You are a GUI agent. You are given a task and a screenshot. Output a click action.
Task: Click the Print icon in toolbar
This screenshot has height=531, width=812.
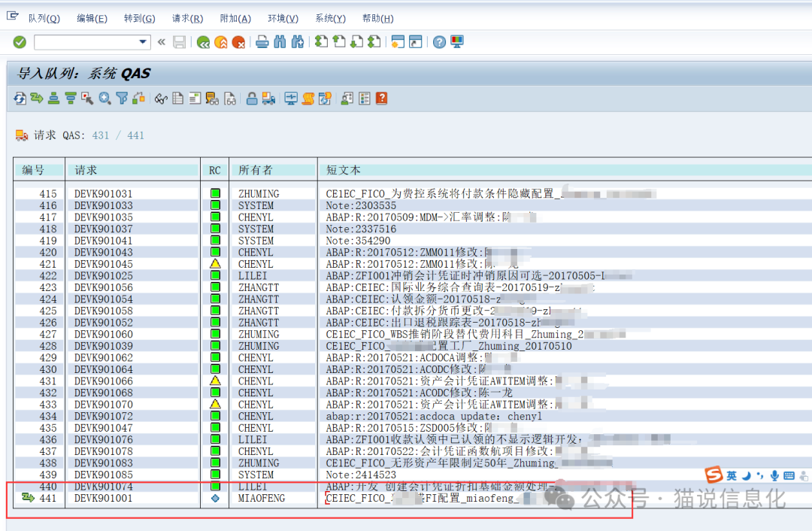tap(262, 42)
